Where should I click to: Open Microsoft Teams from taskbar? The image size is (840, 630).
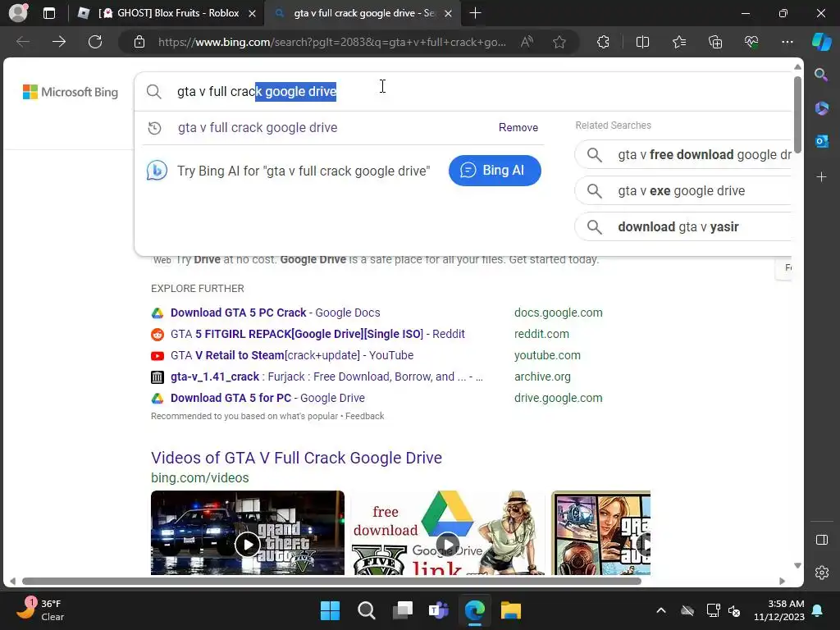click(x=439, y=610)
